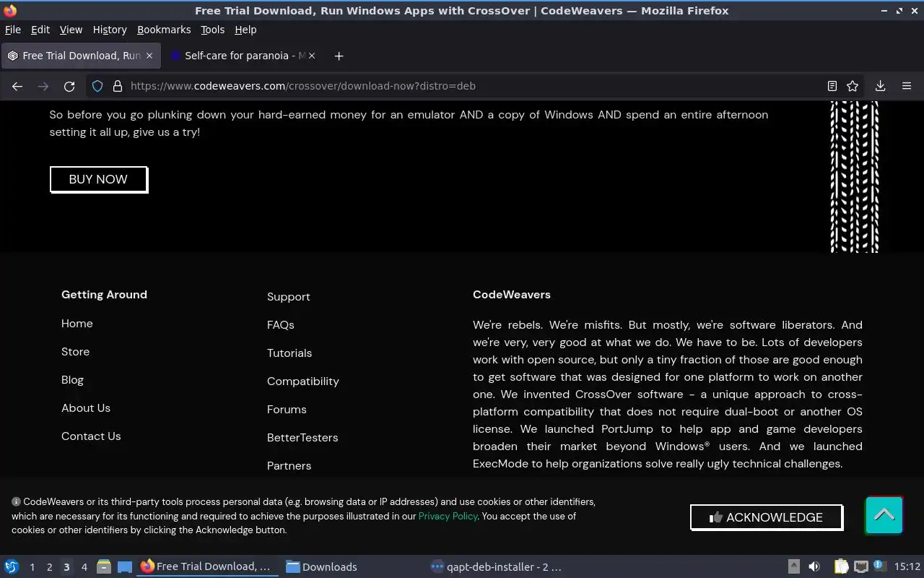Click the show desktop taskbar icon
The width and height of the screenshot is (924, 578).
point(125,567)
